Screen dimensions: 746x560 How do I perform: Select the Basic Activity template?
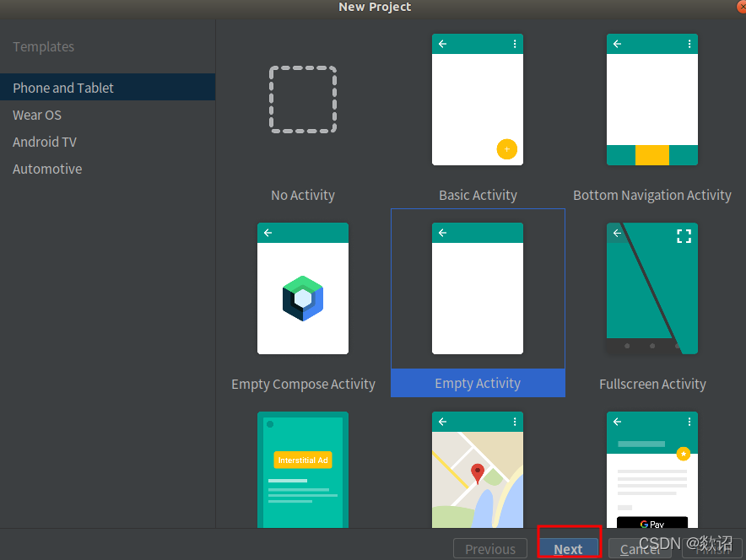pyautogui.click(x=478, y=100)
